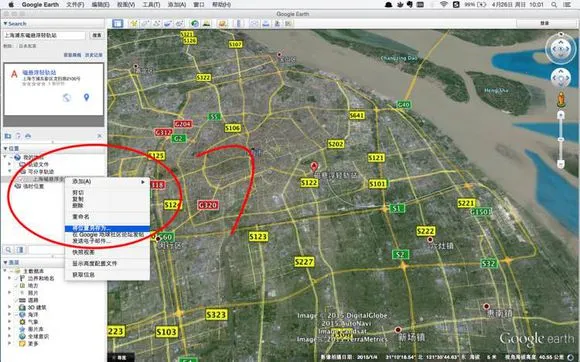Click the Email toolbar icon
580x362 pixels.
point(254,24)
